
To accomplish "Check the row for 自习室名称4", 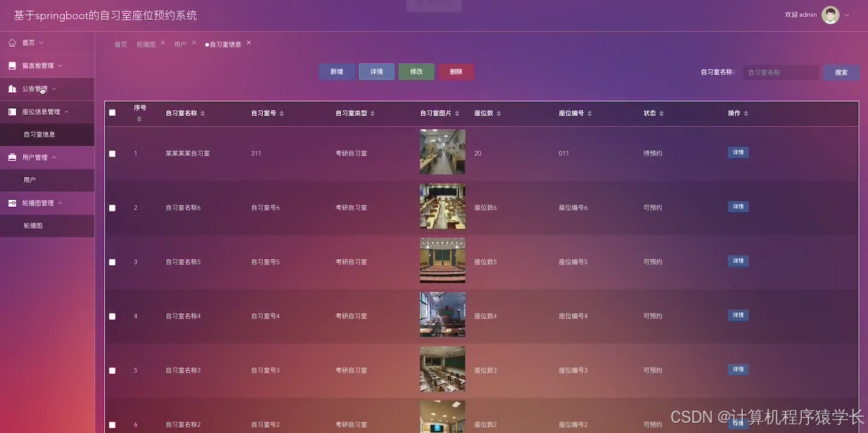I will point(112,316).
